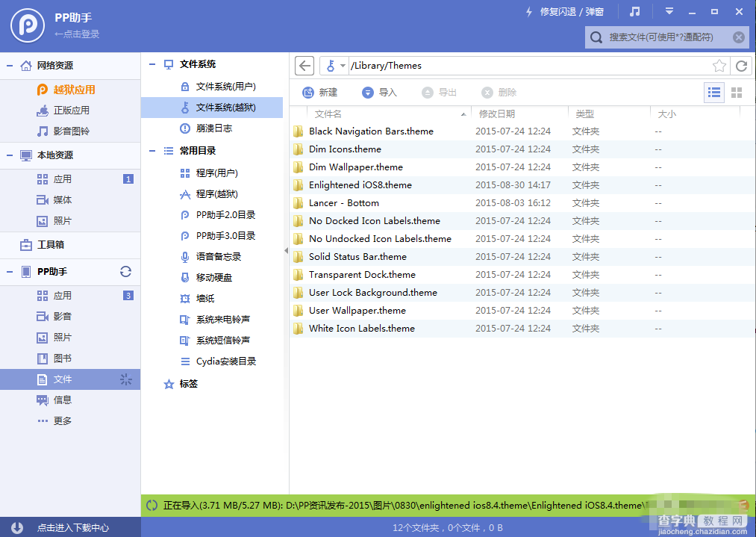Select 文件 in device sidebar
756x537 pixels.
tap(70, 379)
